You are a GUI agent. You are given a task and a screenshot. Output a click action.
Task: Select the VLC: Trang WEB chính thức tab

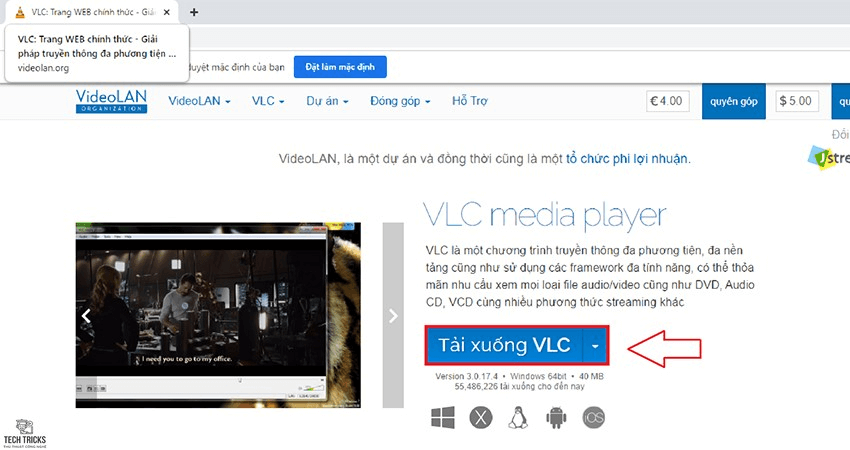click(93, 12)
